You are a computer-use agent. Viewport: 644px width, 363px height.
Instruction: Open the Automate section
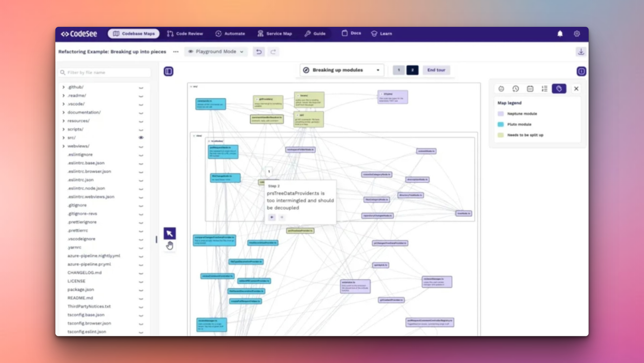point(230,33)
